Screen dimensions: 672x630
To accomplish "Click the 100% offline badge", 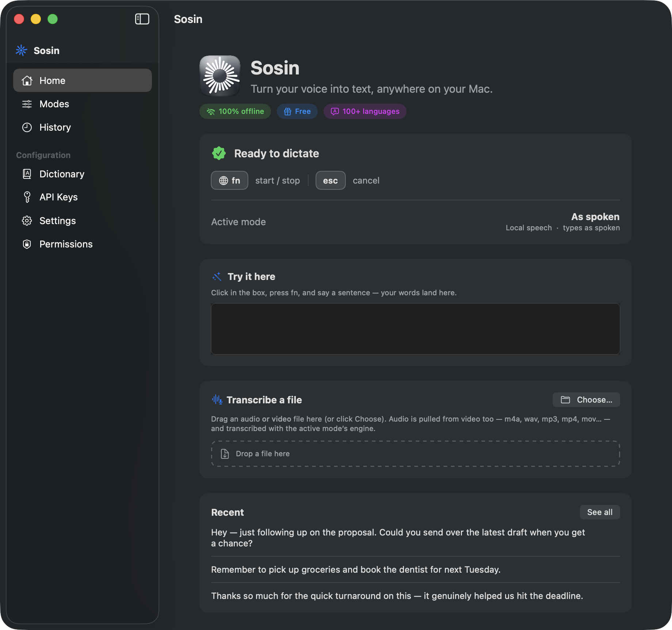I will (x=235, y=111).
